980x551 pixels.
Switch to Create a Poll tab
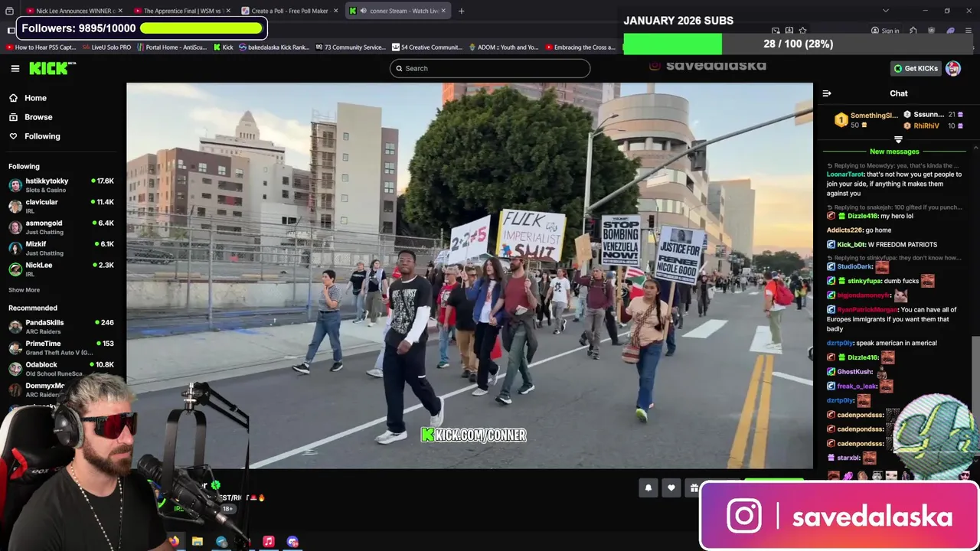(289, 11)
